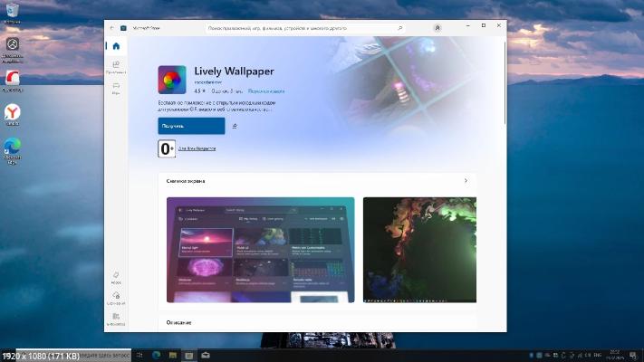Image resolution: width=644 pixels, height=362 pixels.
Task: Launch Edge from the taskbar
Action: [156, 356]
